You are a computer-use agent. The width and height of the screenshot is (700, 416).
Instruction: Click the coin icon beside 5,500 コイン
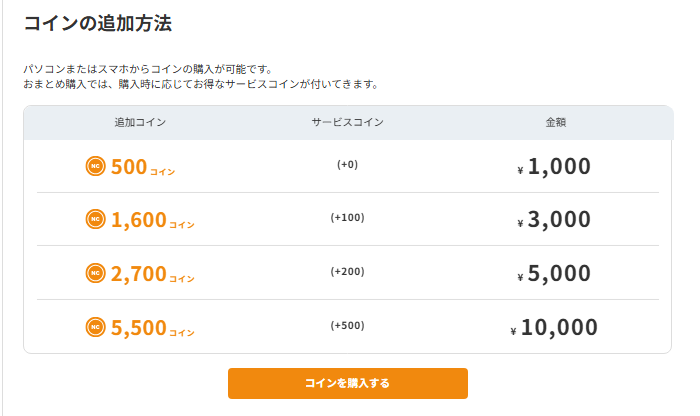click(x=96, y=327)
